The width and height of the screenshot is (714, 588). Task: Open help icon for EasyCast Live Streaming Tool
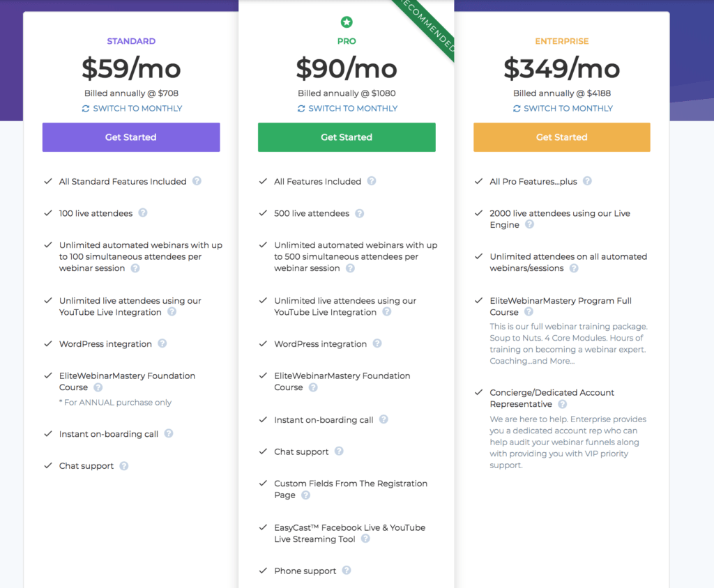(365, 539)
